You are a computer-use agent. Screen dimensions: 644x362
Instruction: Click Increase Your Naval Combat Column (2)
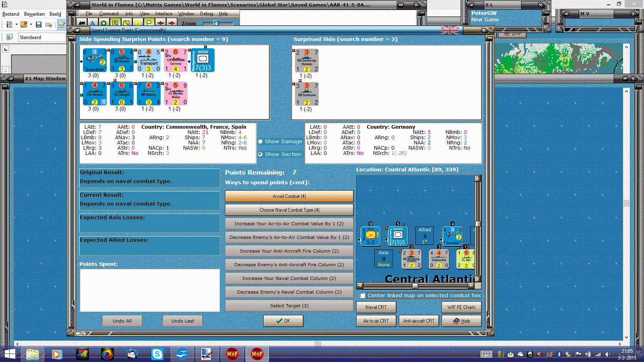pos(289,278)
